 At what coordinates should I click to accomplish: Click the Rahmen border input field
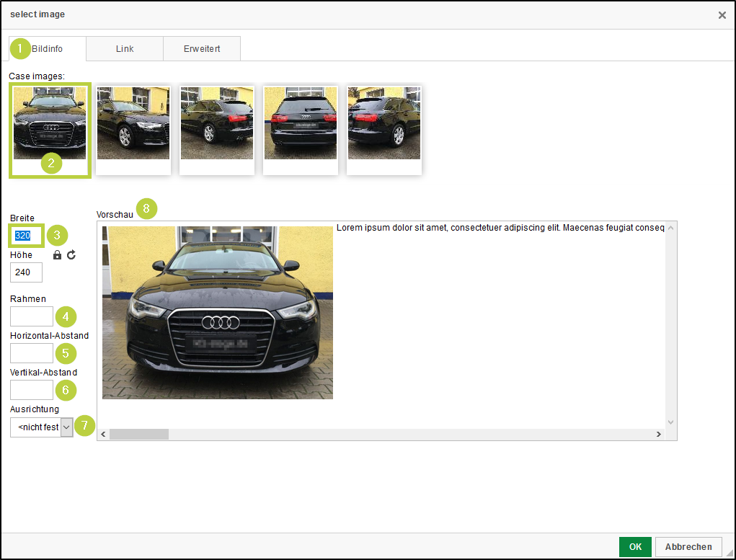coord(32,316)
